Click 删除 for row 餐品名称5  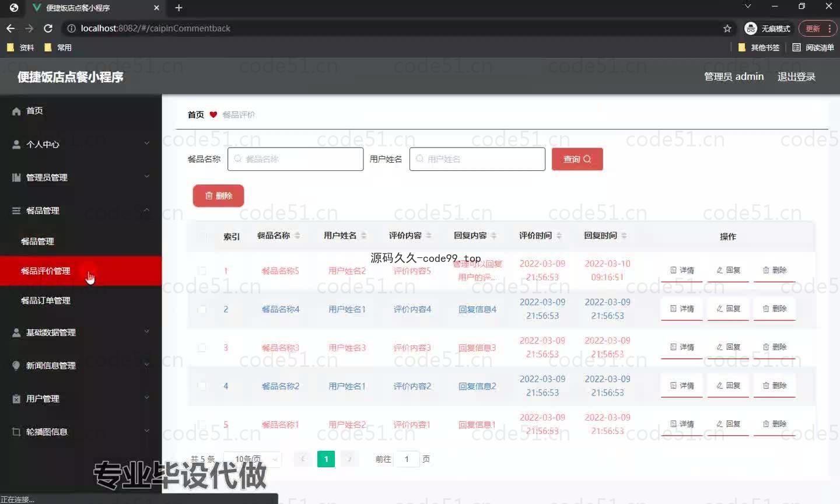(x=775, y=271)
